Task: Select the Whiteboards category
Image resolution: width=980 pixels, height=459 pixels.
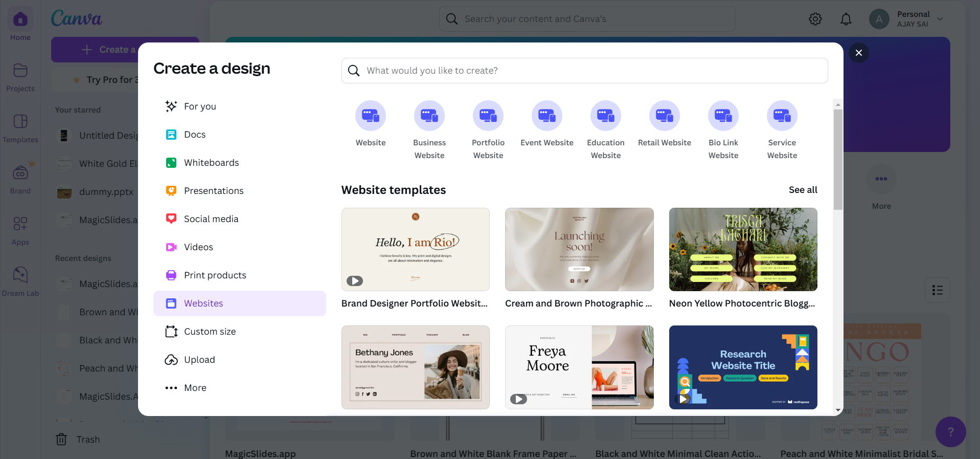Action: [x=240, y=163]
